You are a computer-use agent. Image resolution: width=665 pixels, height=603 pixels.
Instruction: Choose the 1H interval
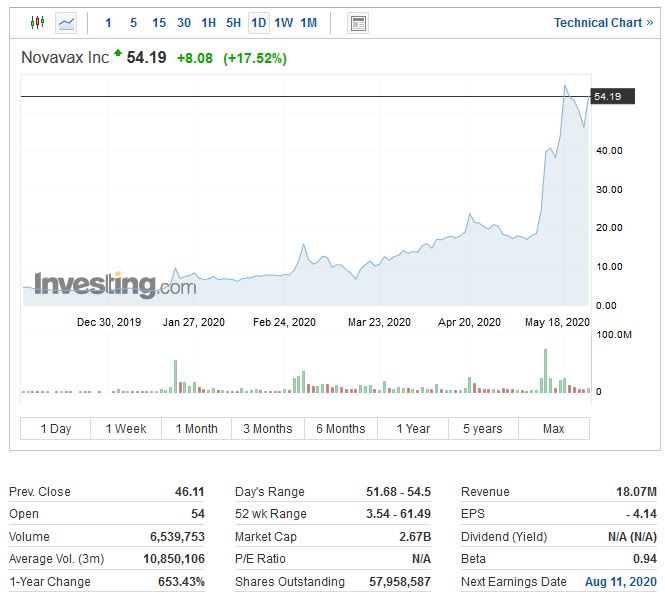[208, 22]
